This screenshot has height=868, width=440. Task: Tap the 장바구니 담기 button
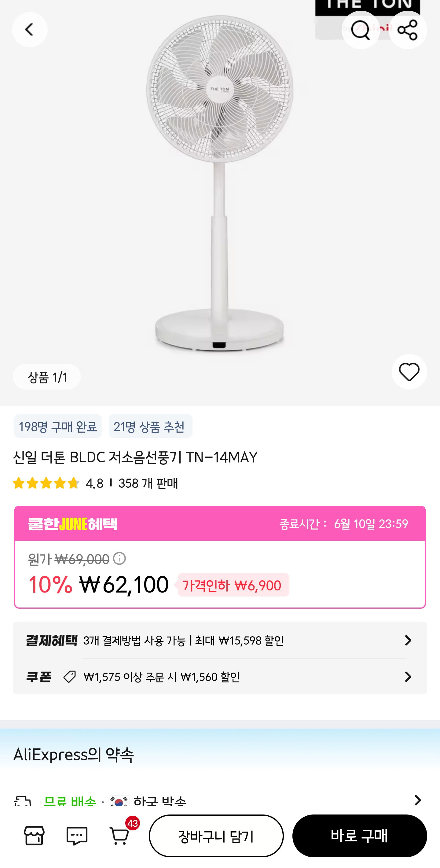pyautogui.click(x=216, y=836)
